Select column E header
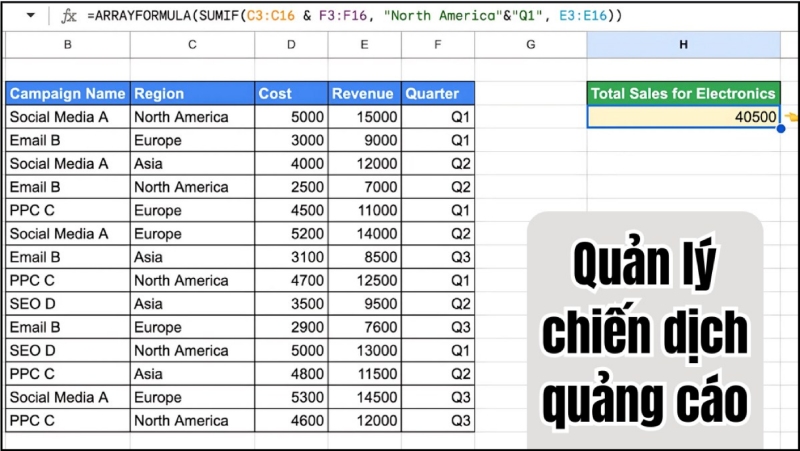 point(364,45)
